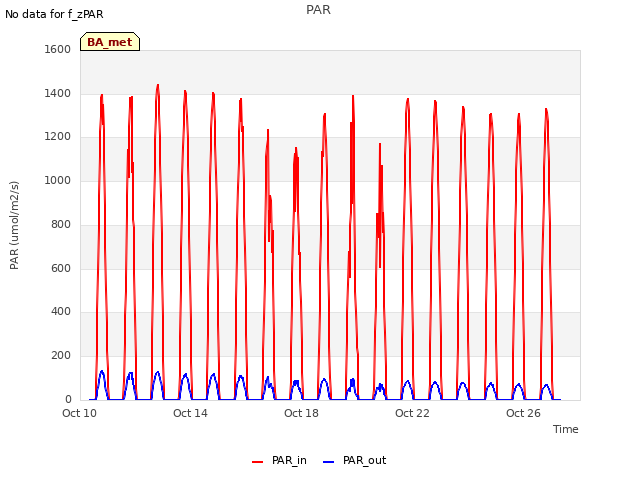Click the 600 y-axis tick label
The image size is (640, 480).
[61, 268]
